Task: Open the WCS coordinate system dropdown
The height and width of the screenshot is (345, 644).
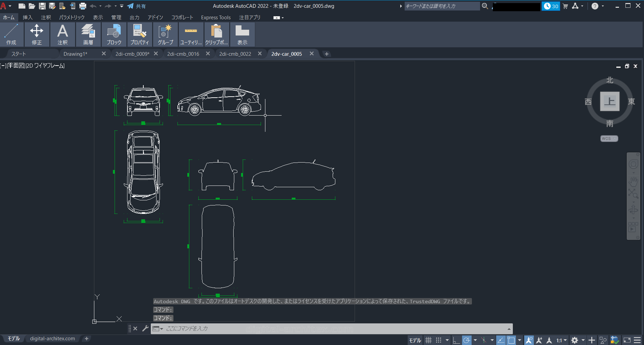Action: point(609,139)
